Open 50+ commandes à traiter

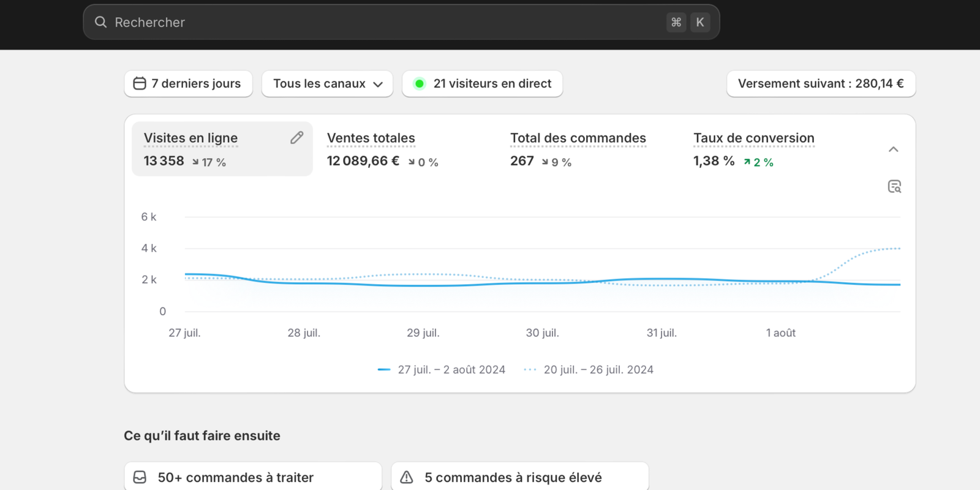(253, 477)
